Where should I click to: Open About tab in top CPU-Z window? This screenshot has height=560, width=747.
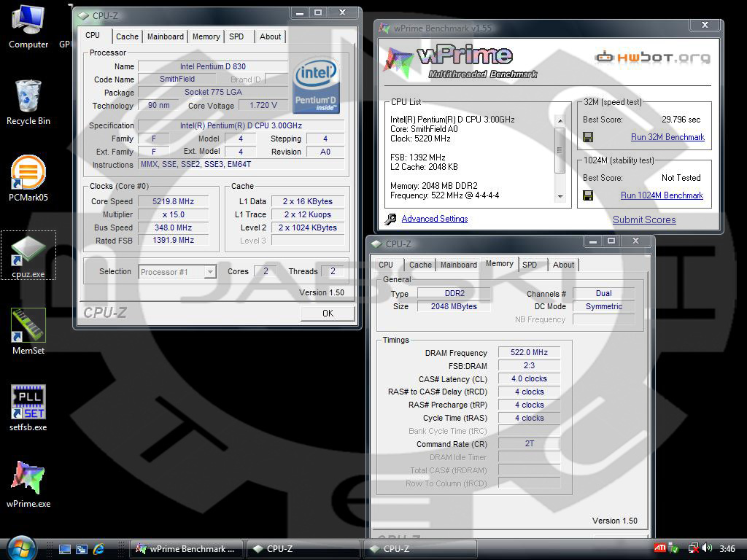coord(270,36)
